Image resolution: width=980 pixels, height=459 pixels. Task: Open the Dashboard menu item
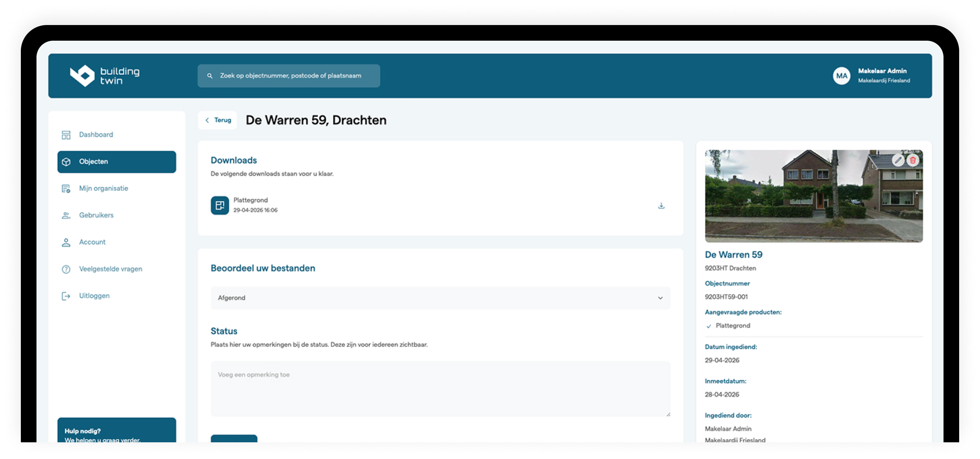[x=116, y=135]
